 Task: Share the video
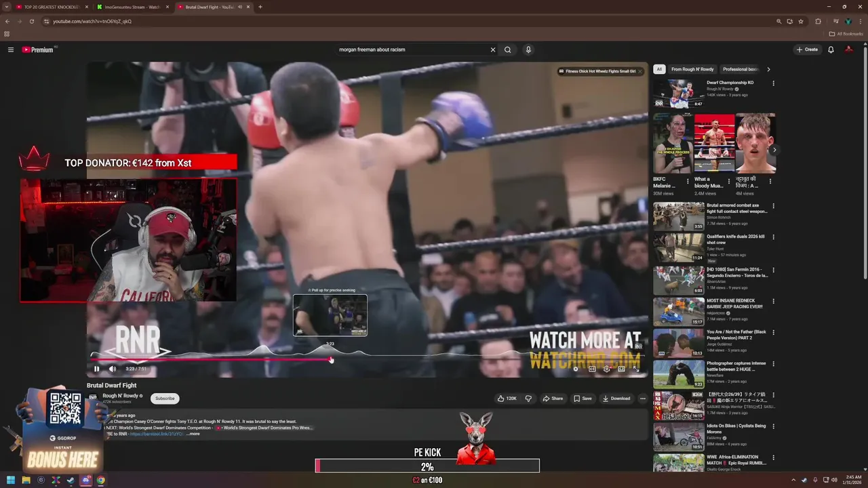pos(553,399)
